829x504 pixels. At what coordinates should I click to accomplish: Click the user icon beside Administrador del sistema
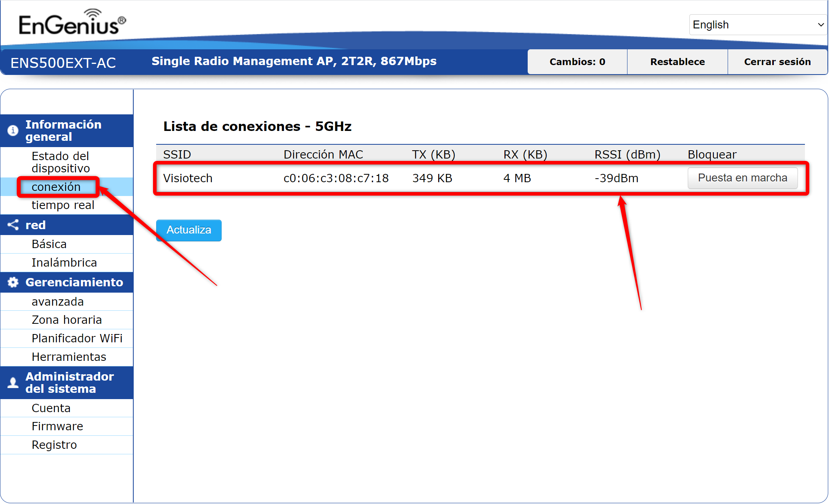pyautogui.click(x=13, y=383)
